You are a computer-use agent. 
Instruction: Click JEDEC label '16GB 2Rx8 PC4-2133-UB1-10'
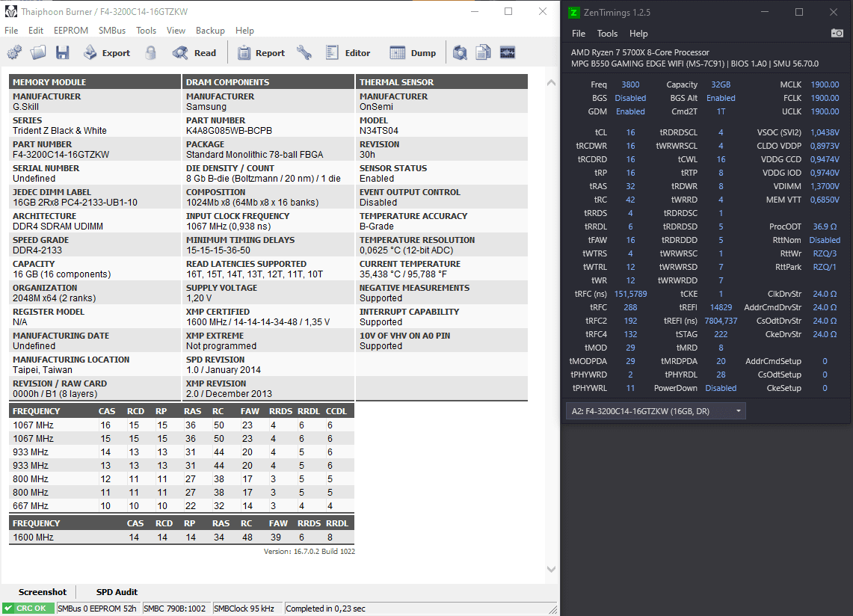click(75, 203)
